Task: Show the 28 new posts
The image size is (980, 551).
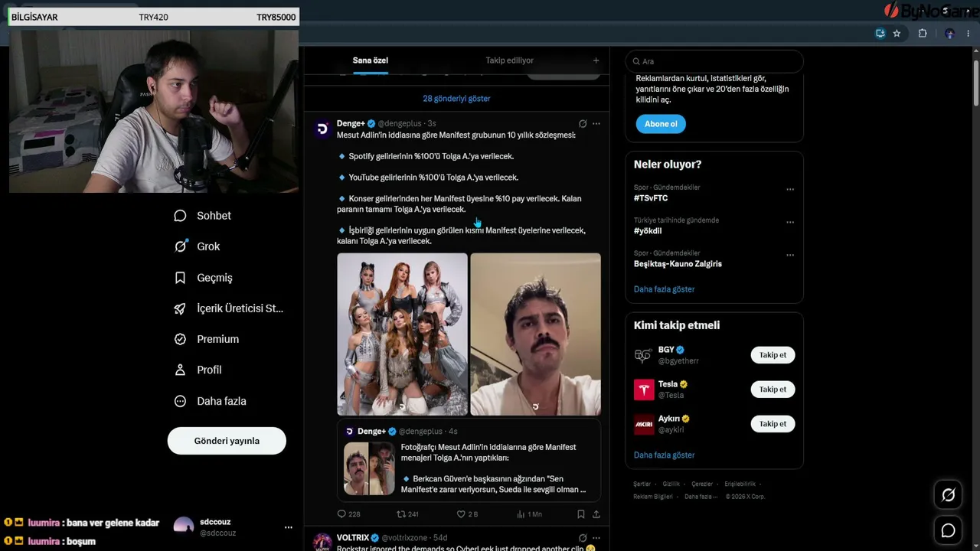Action: tap(456, 99)
